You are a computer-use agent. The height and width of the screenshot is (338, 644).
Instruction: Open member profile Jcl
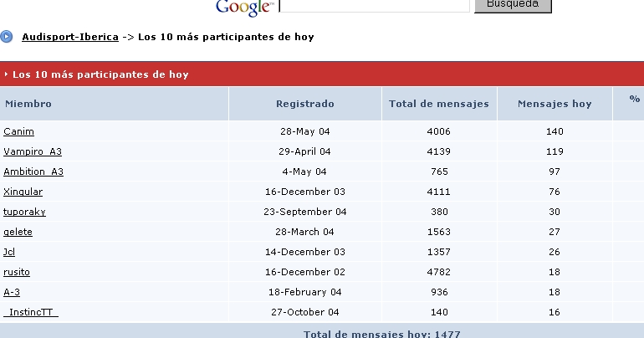(9, 252)
